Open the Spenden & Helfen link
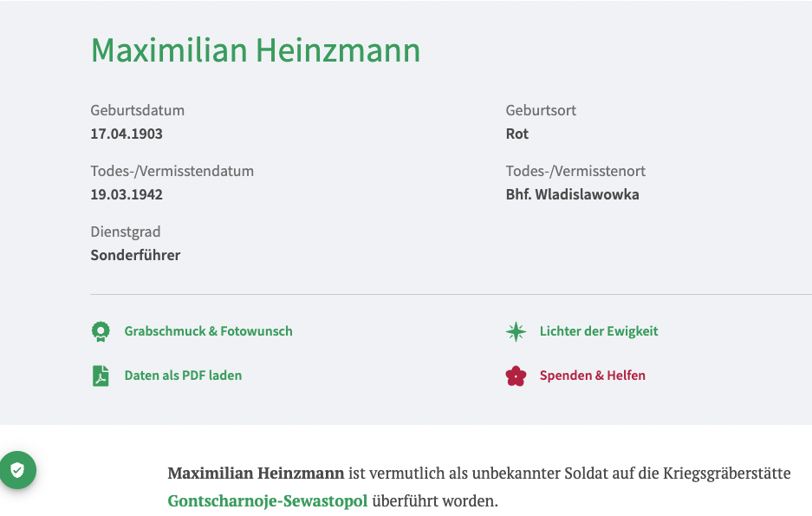 [592, 376]
